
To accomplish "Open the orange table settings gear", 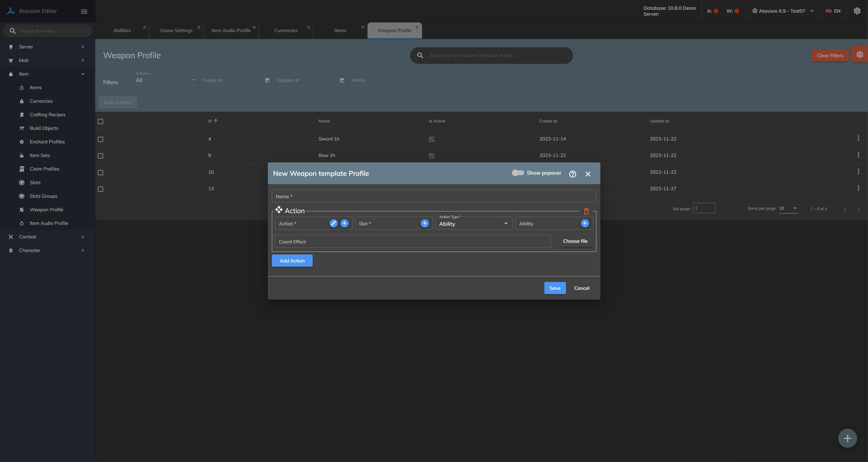I will 860,55.
